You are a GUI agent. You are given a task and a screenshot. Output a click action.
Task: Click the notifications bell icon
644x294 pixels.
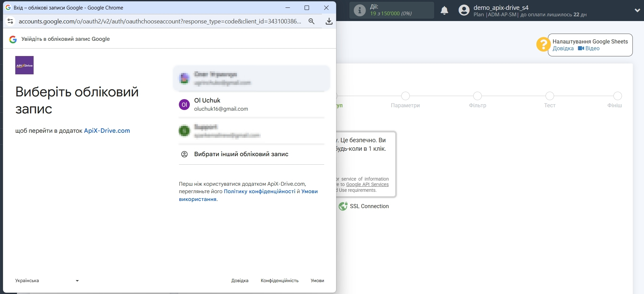click(x=444, y=11)
